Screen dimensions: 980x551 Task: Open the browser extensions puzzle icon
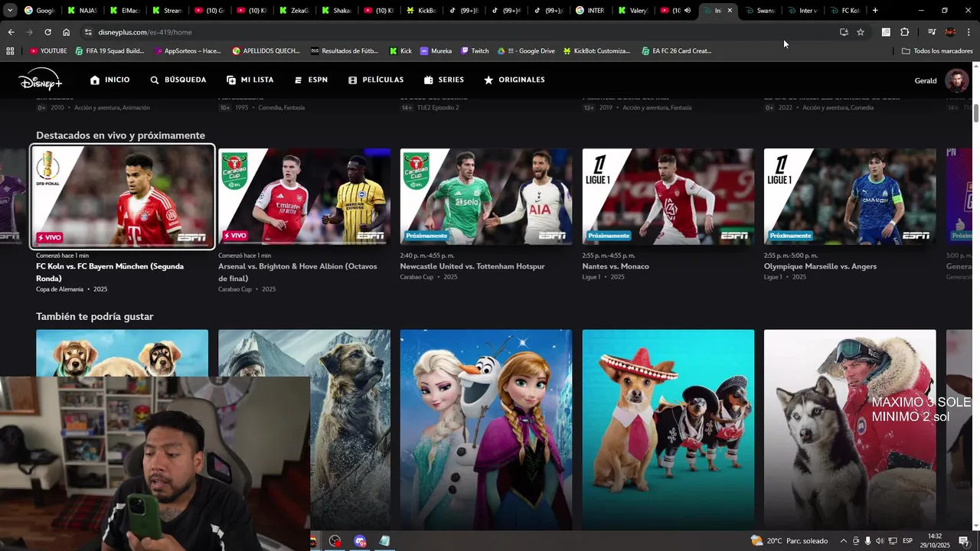[905, 32]
